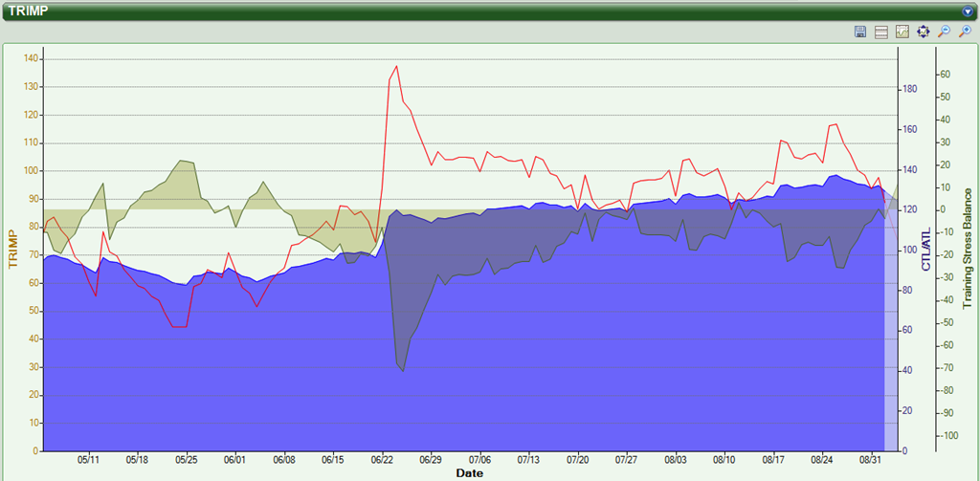This screenshot has width=980, height=481.
Task: Click the red line's highest peak
Action: point(395,67)
